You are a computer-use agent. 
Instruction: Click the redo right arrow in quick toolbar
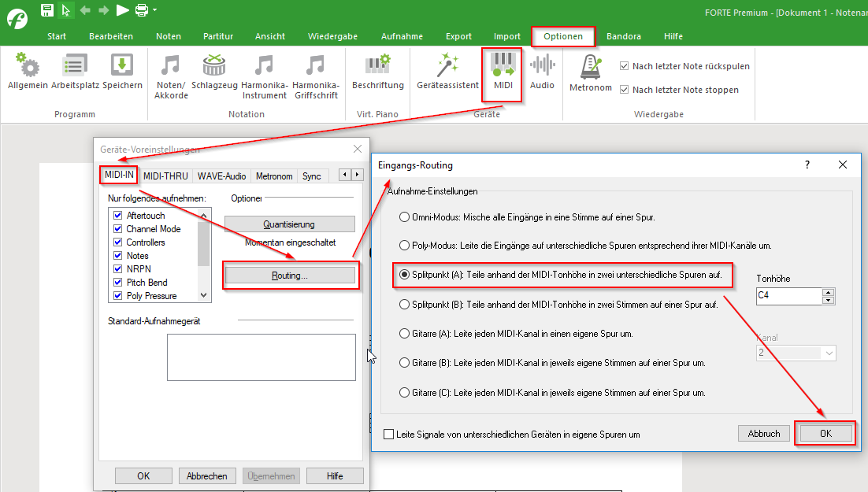coord(103,10)
